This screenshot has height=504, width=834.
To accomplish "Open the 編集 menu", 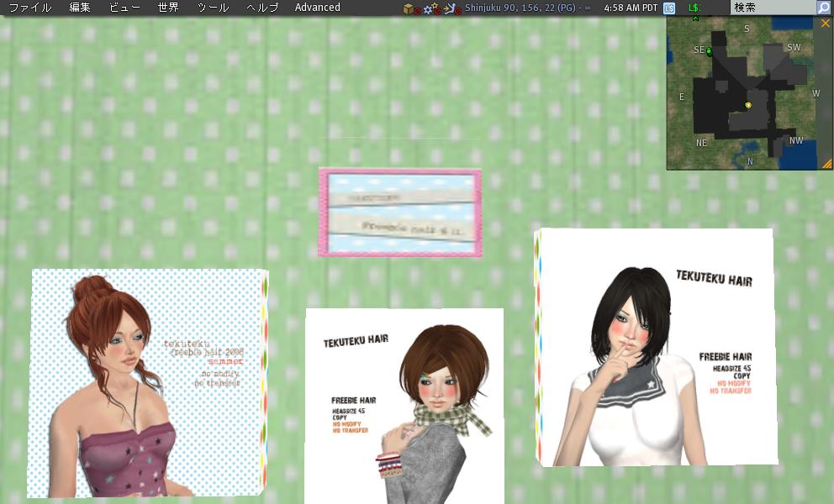I will pos(80,8).
